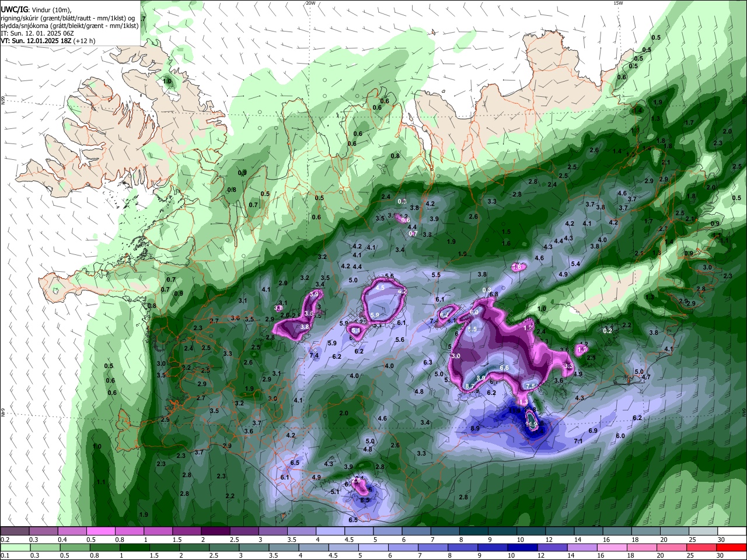Click the '1.6' value in the magenta patch
The image size is (747, 560).
click(x=517, y=267)
